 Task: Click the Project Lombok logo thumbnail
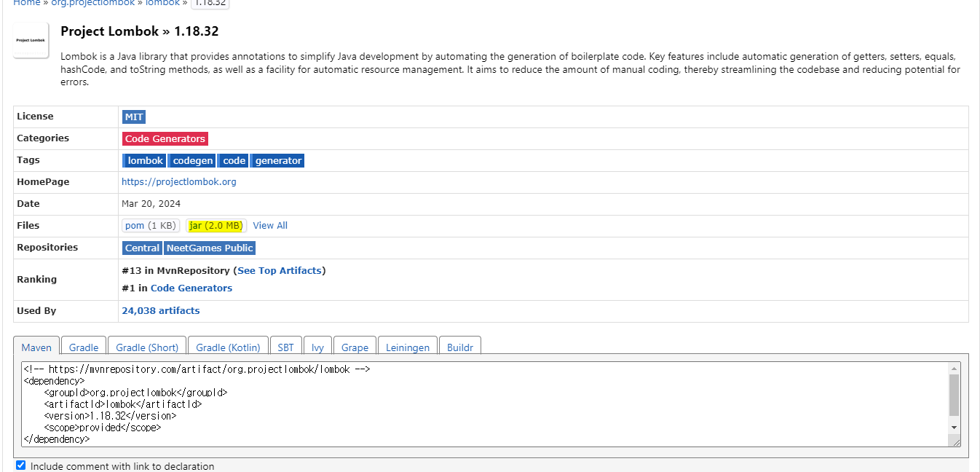(x=31, y=40)
